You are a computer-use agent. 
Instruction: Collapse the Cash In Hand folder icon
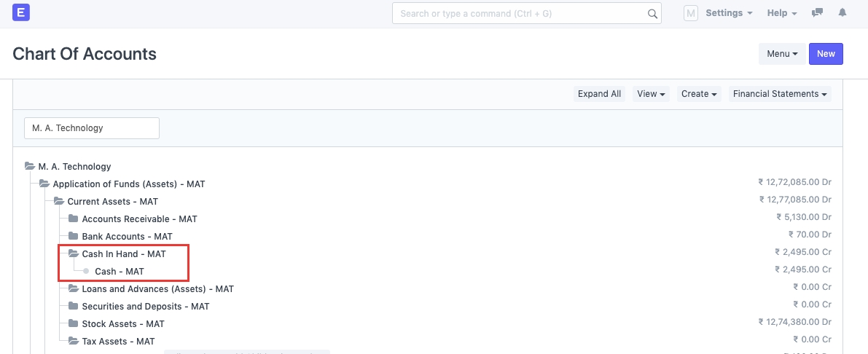tap(73, 254)
